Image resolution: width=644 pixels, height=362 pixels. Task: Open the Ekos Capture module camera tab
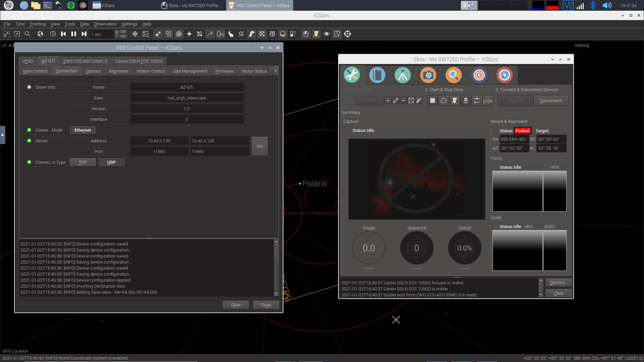(x=428, y=75)
